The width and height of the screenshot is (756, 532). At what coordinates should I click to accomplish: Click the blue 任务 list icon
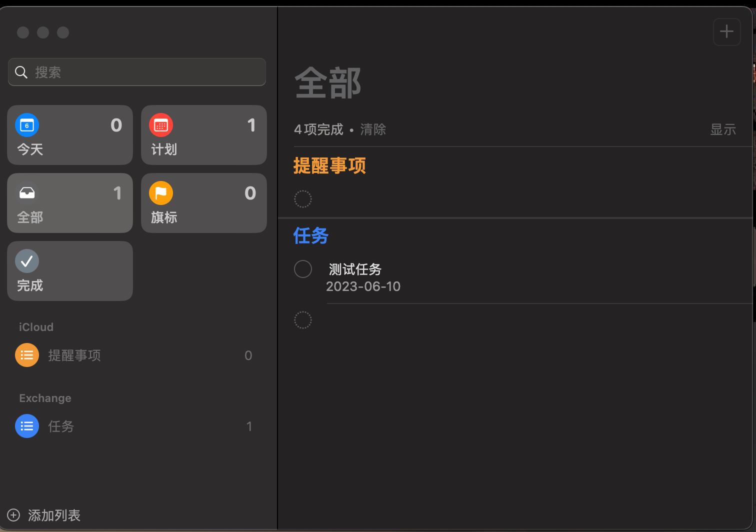click(27, 426)
